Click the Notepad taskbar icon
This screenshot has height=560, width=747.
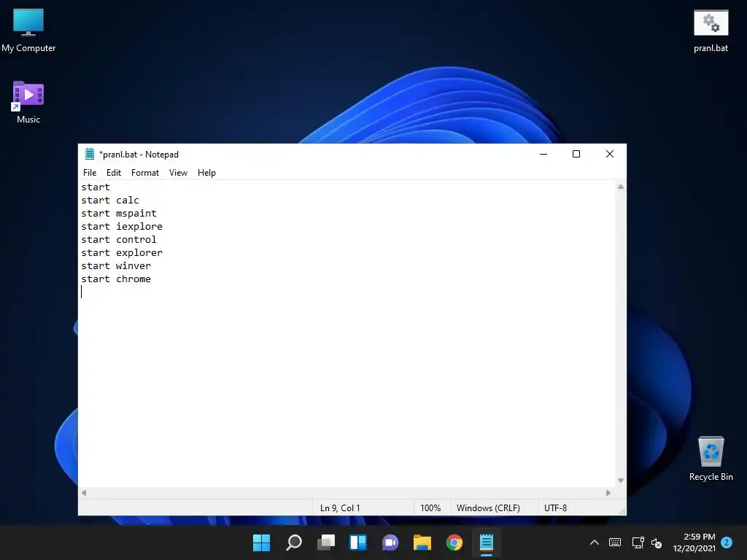pos(487,542)
